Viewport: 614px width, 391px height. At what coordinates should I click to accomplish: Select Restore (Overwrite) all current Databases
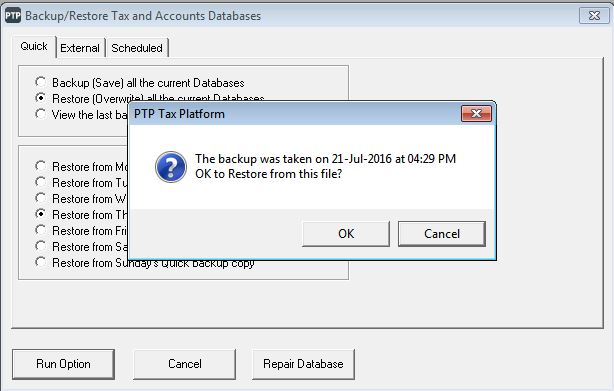pos(40,98)
